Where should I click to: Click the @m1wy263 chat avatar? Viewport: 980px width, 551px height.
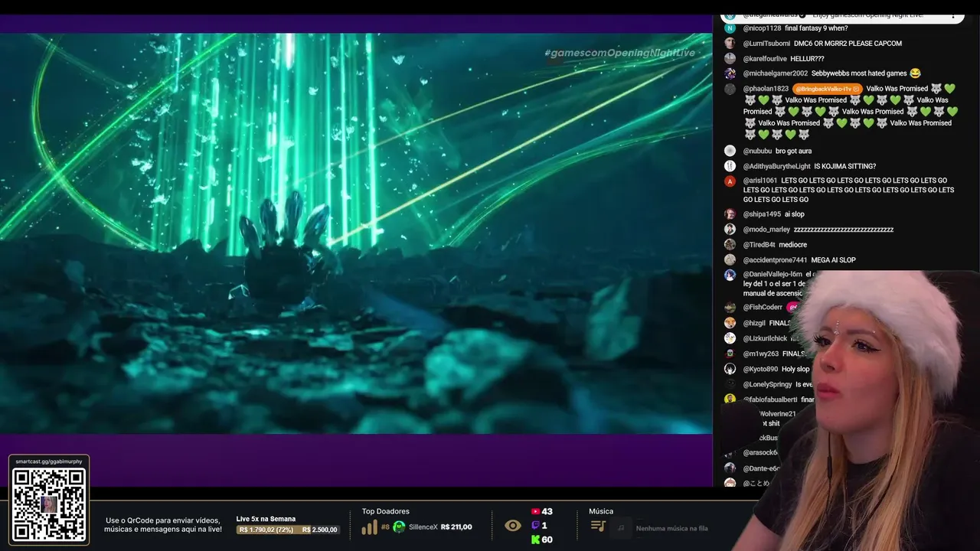pos(730,354)
